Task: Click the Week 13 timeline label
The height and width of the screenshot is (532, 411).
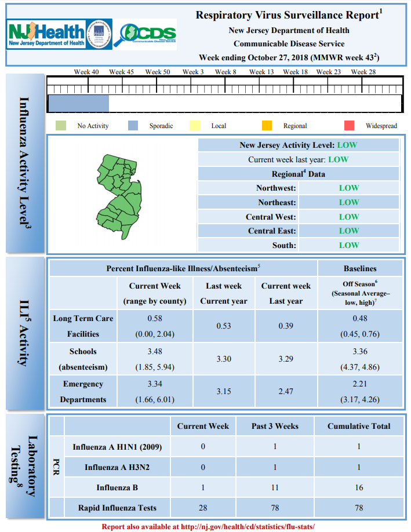Action: [261, 72]
